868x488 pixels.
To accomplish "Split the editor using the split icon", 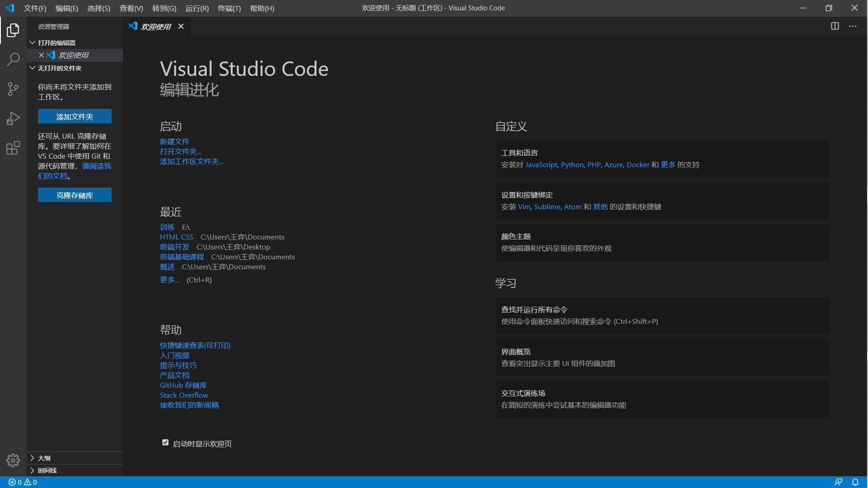I will [x=834, y=26].
